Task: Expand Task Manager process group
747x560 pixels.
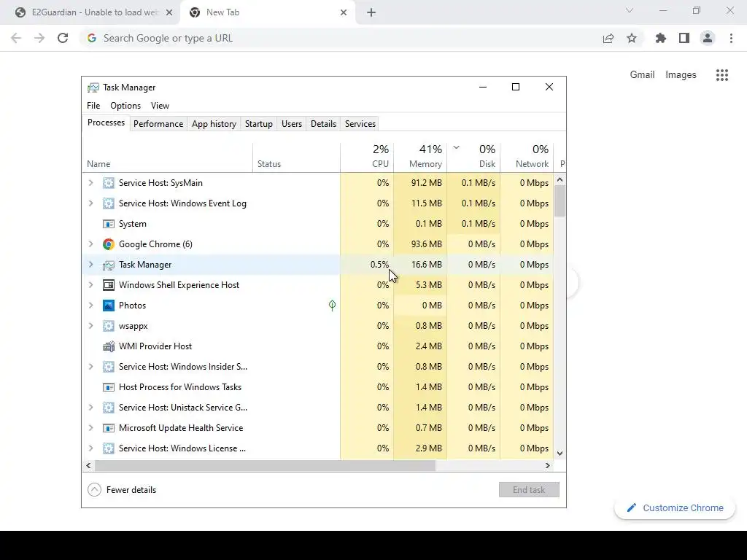Action: tap(90, 265)
